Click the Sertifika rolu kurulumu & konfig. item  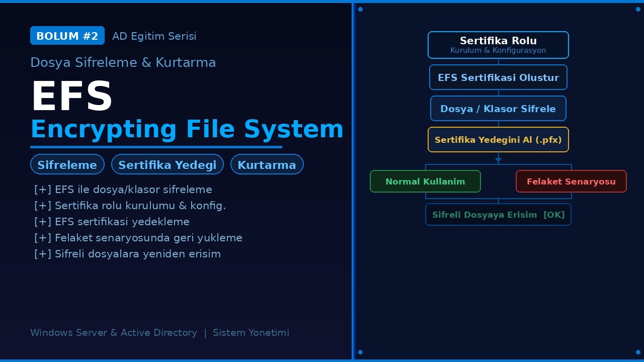pos(130,206)
